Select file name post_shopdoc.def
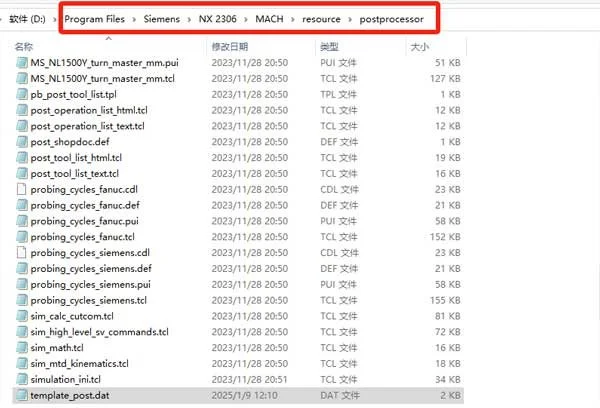600x408 pixels. tap(70, 142)
